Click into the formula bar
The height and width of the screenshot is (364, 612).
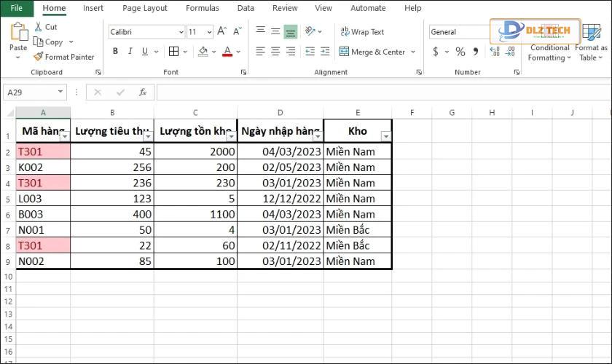[382, 92]
